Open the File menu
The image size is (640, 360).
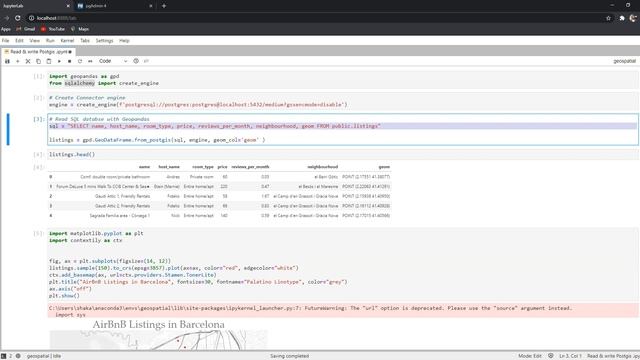[5, 41]
